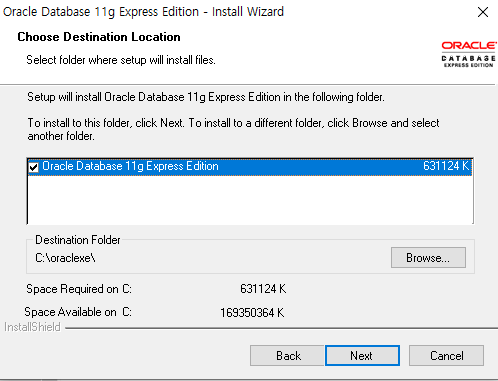This screenshot has height=381, width=498.
Task: Click the empty area of the features list box
Action: pyautogui.click(x=250, y=199)
